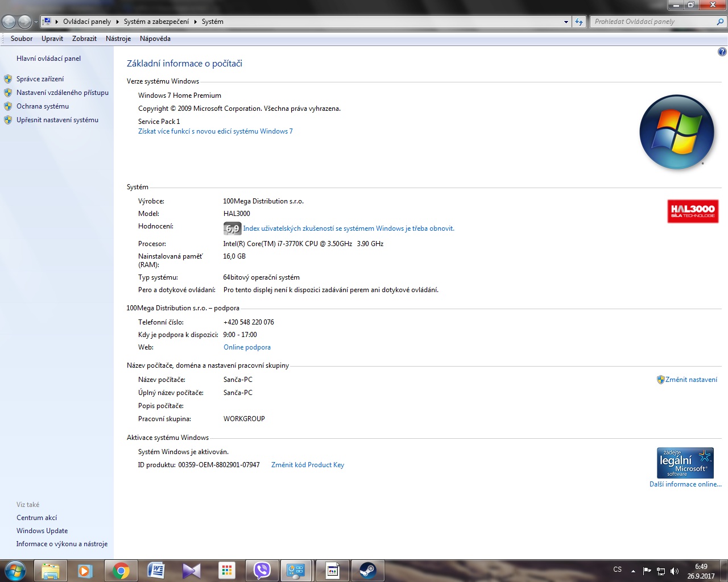This screenshot has width=728, height=582.
Task: Open the Upravit menu
Action: [x=52, y=39]
